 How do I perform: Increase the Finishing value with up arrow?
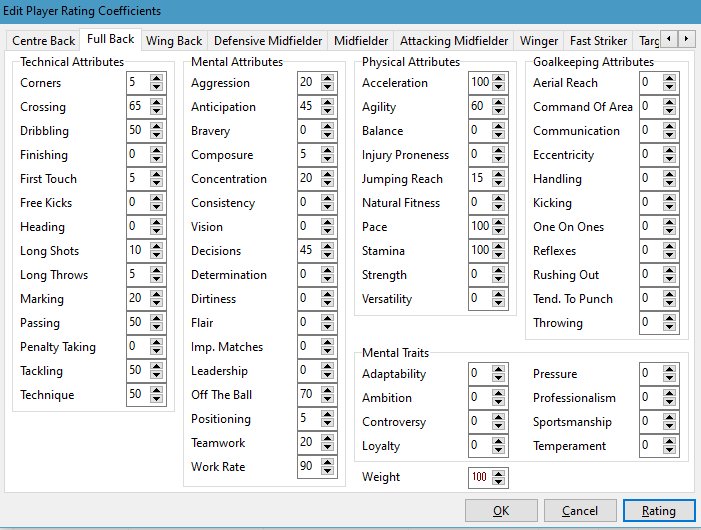point(156,150)
